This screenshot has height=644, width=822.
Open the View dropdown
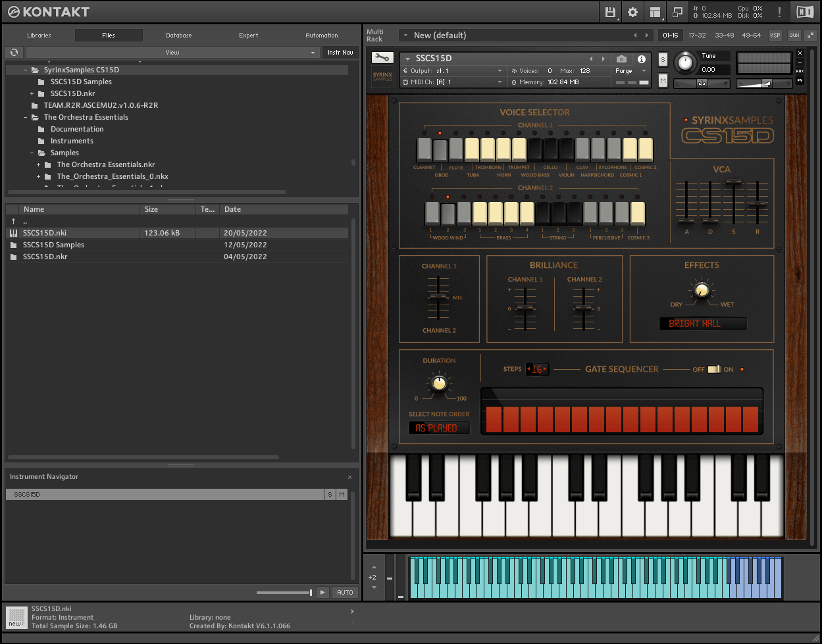pyautogui.click(x=172, y=52)
